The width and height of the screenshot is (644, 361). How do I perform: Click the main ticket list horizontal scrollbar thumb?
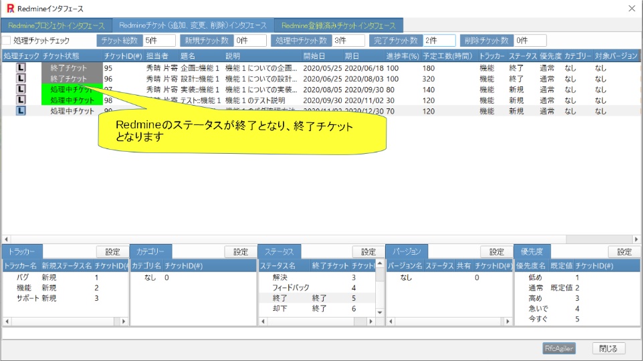(x=288, y=239)
